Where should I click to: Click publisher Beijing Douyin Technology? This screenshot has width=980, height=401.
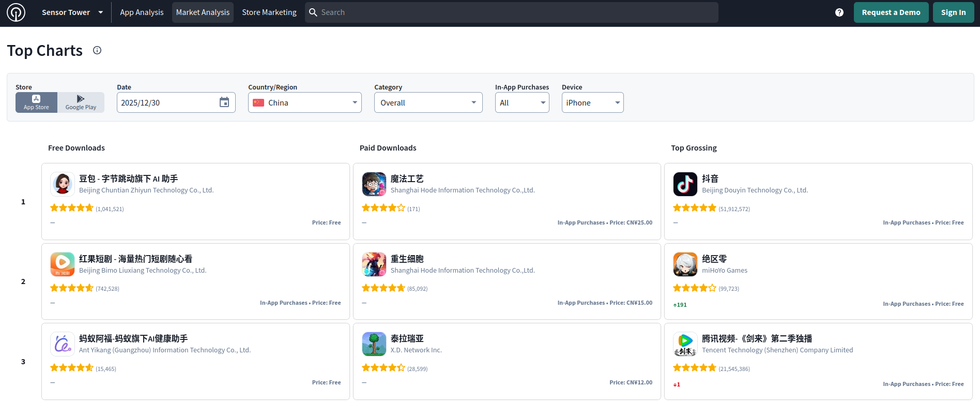tap(755, 190)
